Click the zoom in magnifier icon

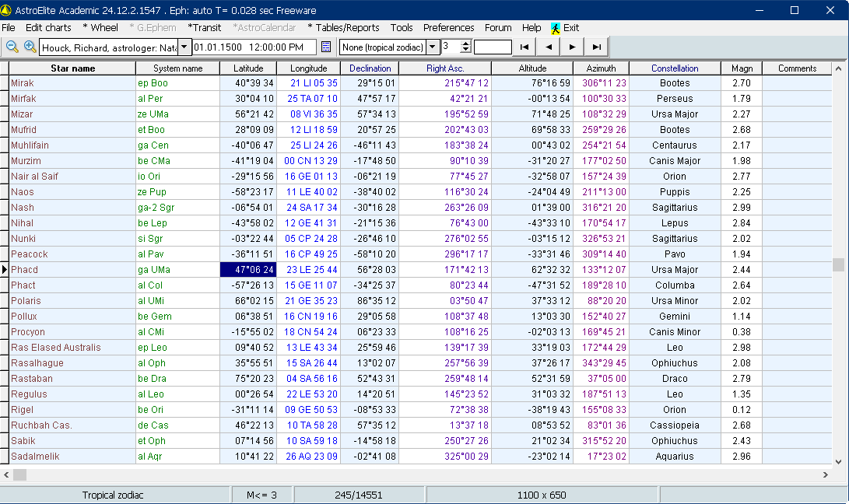point(30,47)
